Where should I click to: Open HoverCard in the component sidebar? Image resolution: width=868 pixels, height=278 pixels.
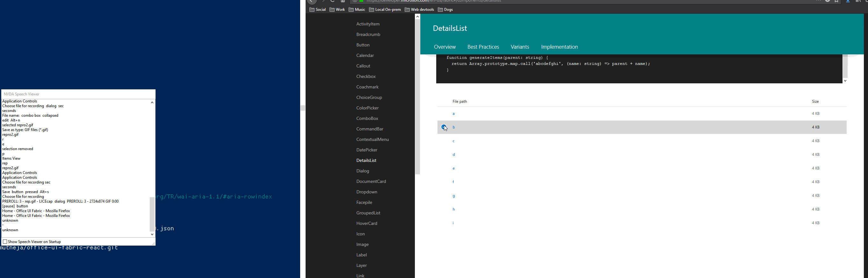coord(367,223)
